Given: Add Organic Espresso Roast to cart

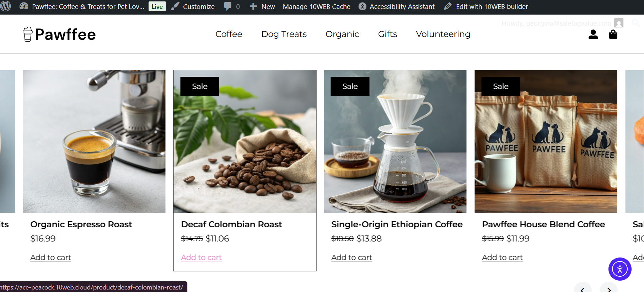Looking at the screenshot, I should (51, 258).
